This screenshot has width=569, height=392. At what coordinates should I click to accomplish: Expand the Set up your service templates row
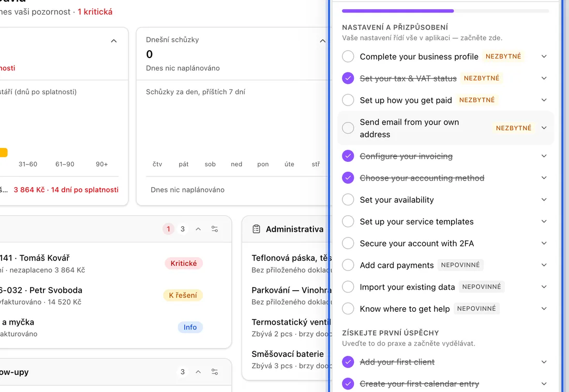[544, 221]
